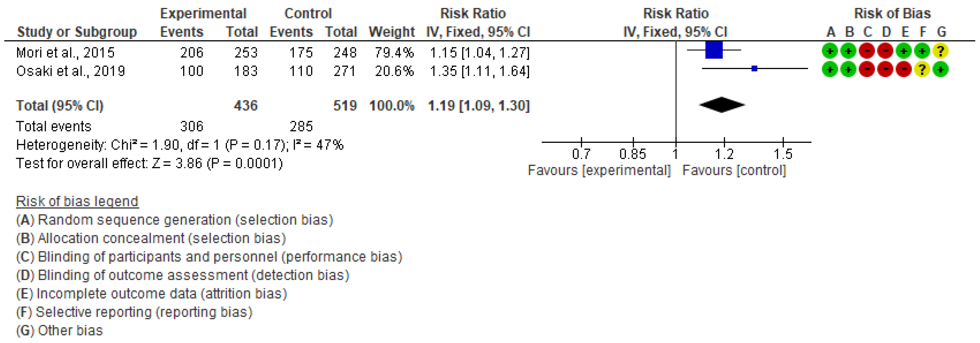Click the Weight column header
The height and width of the screenshot is (343, 980).
pos(392,32)
